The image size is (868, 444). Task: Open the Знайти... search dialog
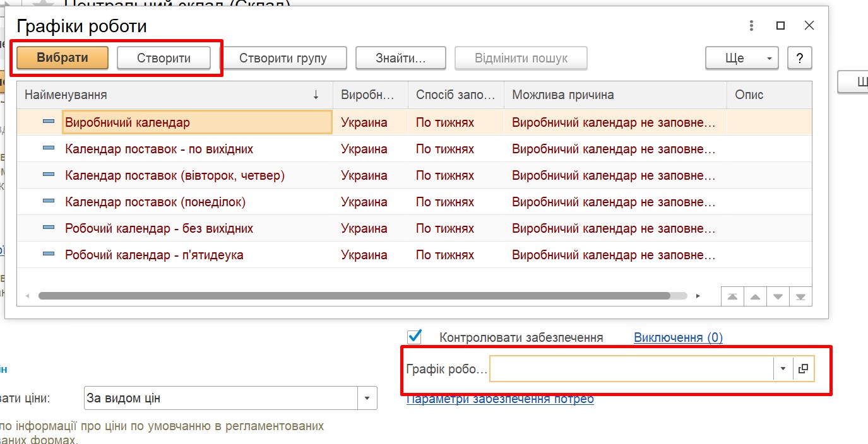[401, 58]
